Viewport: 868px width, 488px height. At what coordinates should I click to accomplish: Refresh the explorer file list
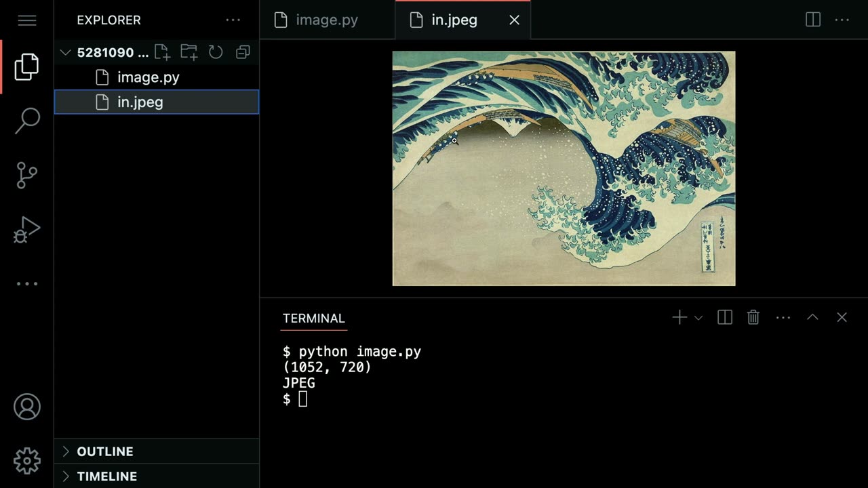(216, 52)
